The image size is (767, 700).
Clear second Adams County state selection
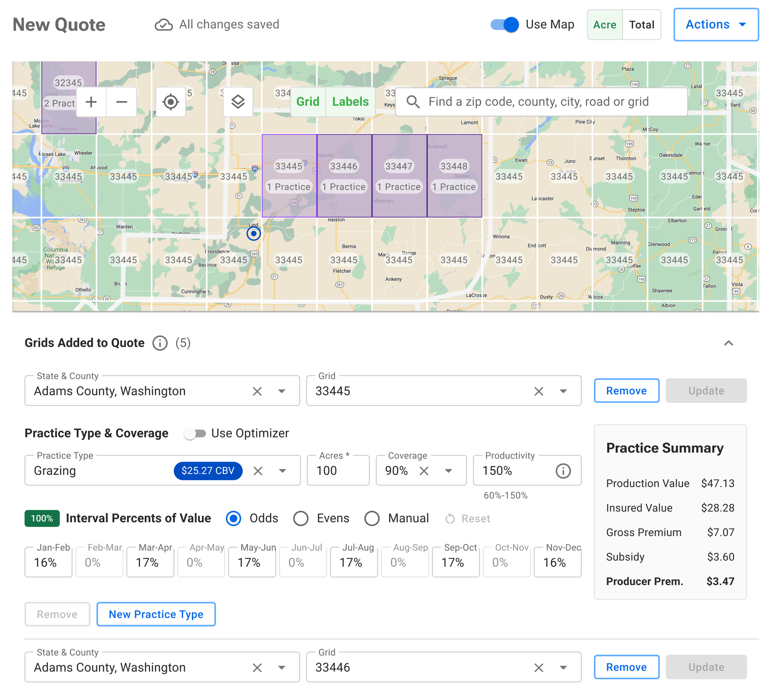[x=257, y=668]
